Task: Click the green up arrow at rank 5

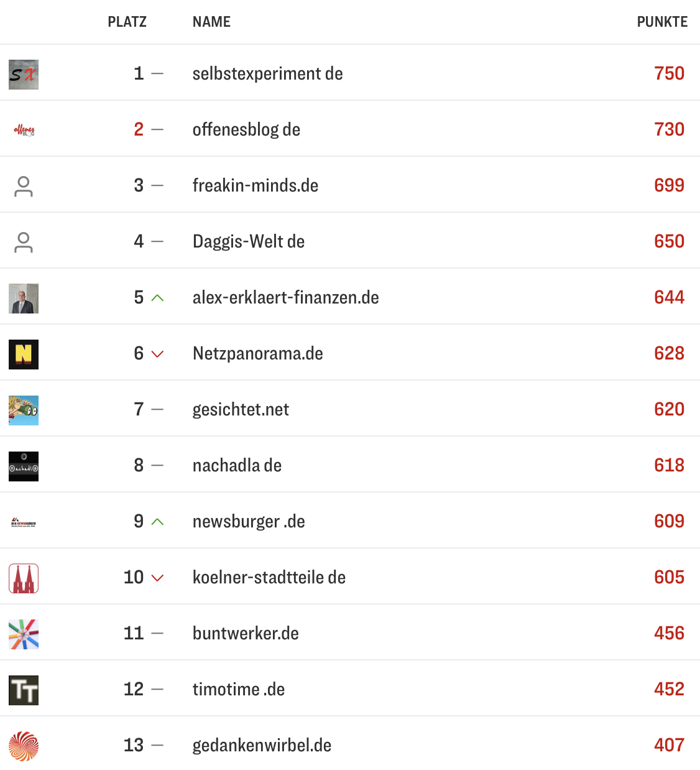Action: 158,298
